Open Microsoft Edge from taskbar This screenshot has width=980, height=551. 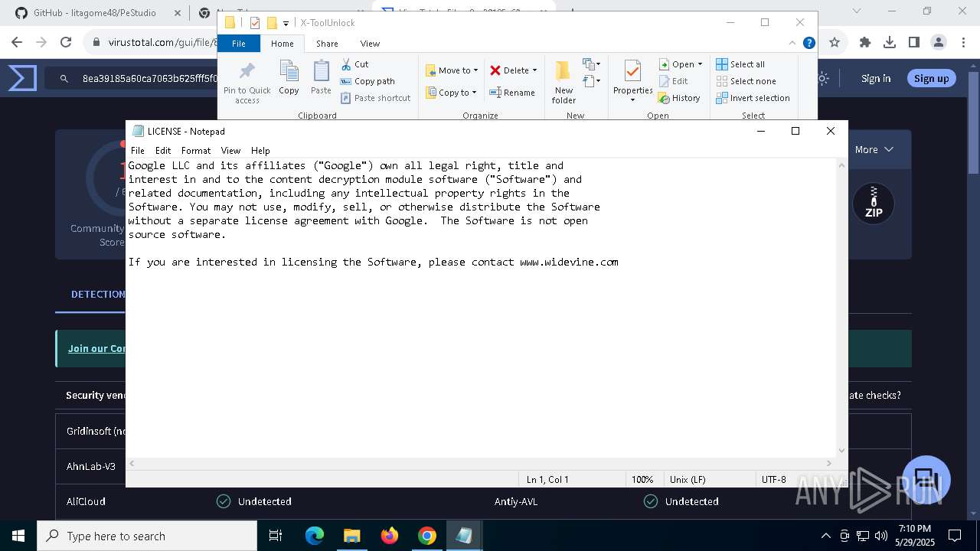pyautogui.click(x=315, y=536)
